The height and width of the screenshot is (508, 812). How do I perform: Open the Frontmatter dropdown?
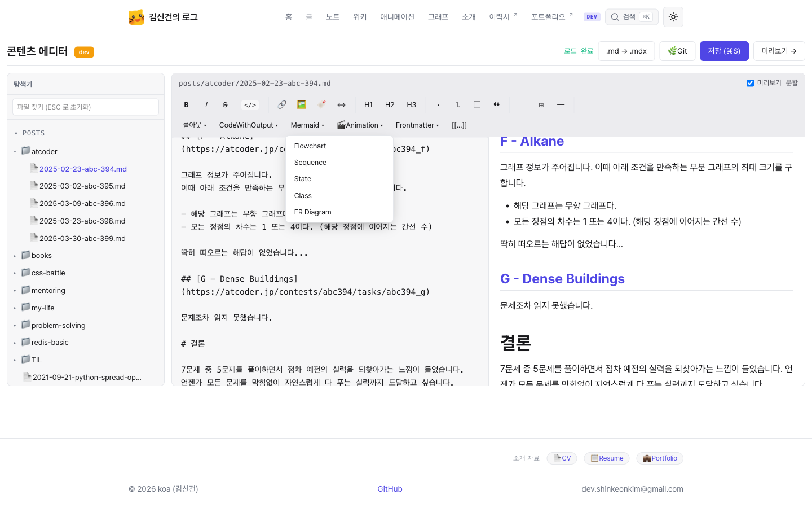pos(417,125)
